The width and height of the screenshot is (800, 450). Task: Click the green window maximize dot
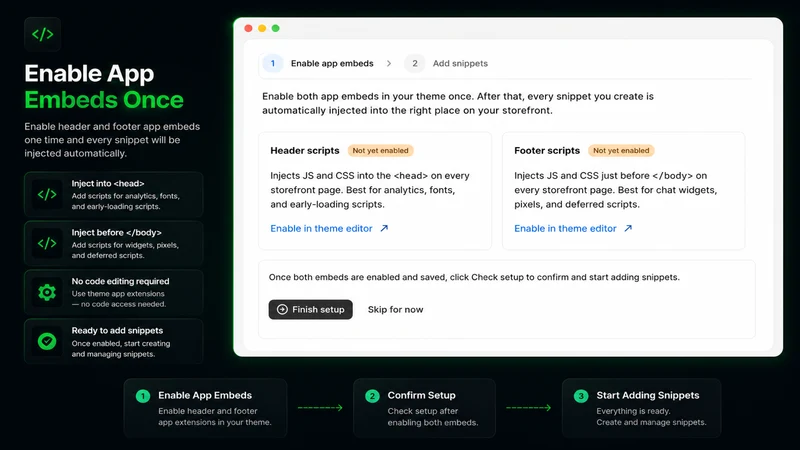pos(276,28)
